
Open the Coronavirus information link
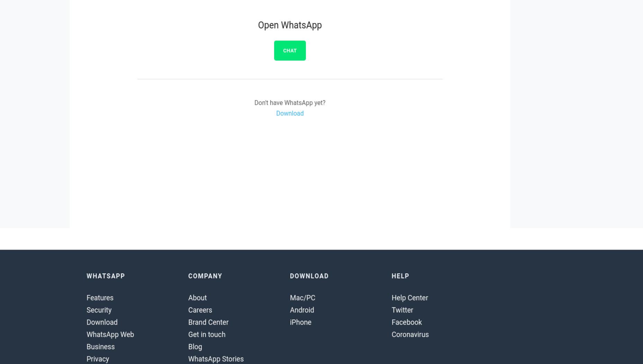pyautogui.click(x=410, y=335)
